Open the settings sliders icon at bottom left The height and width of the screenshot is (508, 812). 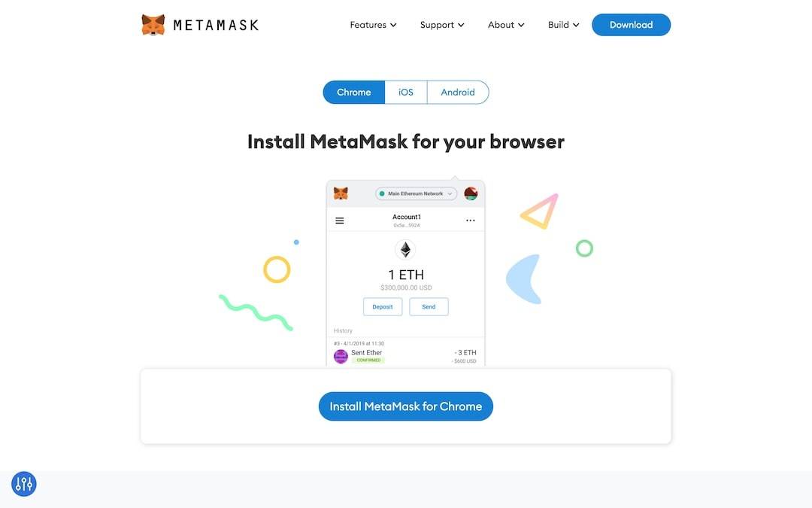(x=24, y=484)
